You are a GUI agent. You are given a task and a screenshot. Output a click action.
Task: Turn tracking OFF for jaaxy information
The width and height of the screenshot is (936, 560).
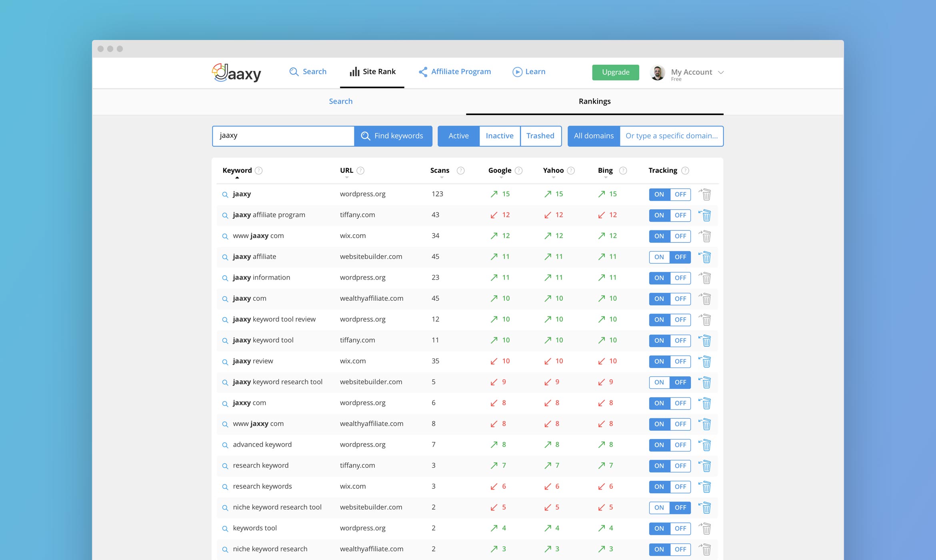(680, 278)
